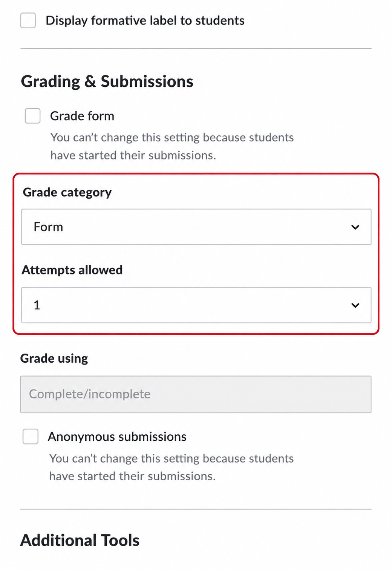Enable Display formative label to students checkbox
This screenshot has height=570, width=392.
(x=28, y=20)
